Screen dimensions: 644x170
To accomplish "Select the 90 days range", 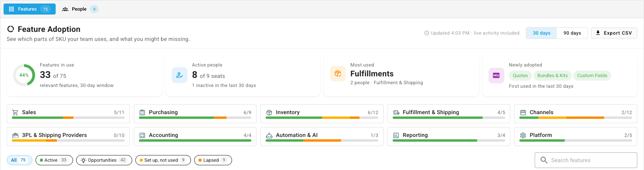I will (x=572, y=33).
